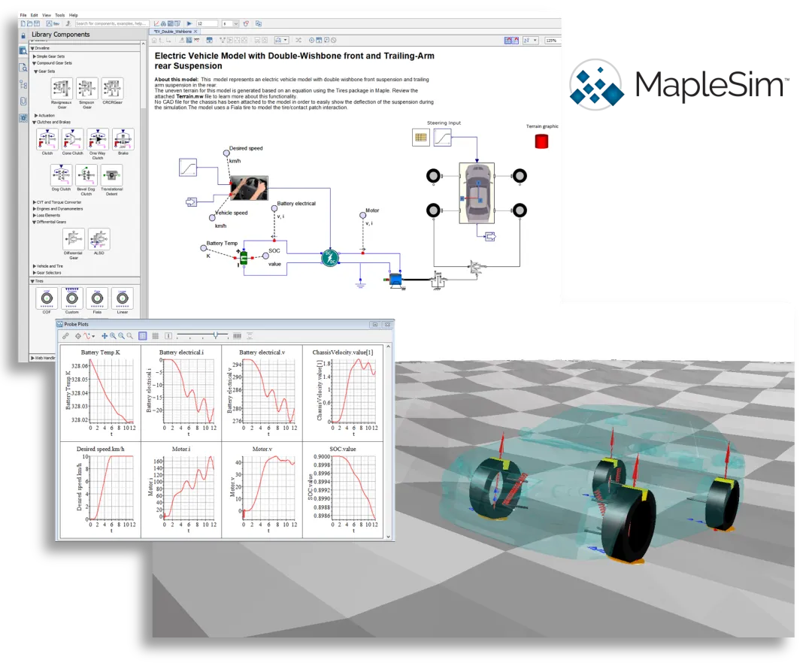
Task: Toggle the Probe Plots grid layout view
Action: click(156, 336)
